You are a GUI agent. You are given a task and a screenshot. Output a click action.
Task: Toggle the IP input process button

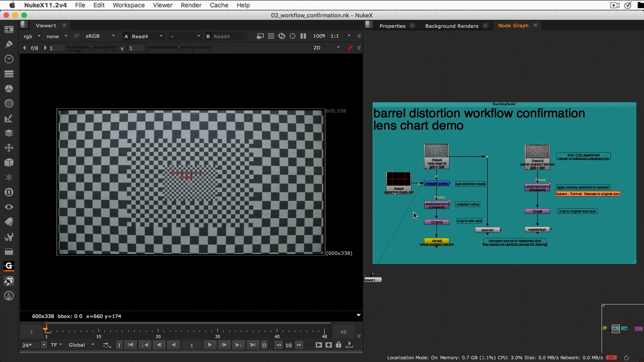(76, 36)
